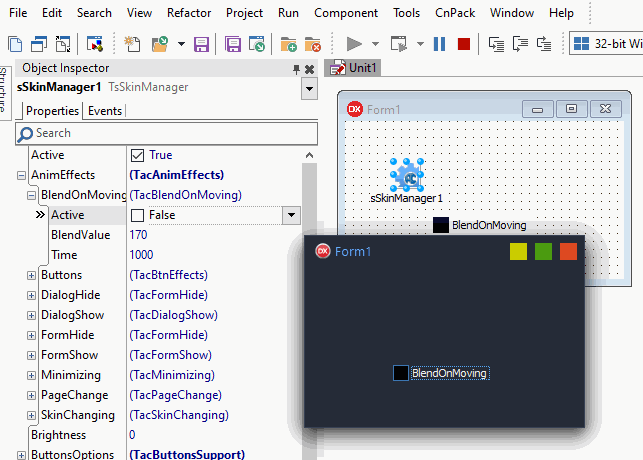Image resolution: width=643 pixels, height=460 pixels.
Task: Expand the DialogHide property node
Action: [x=31, y=296]
